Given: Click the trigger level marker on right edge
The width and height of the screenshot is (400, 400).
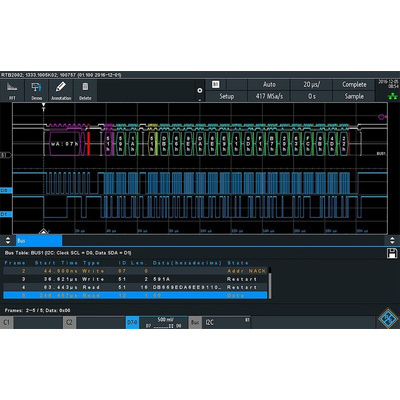Looking at the screenshot, I should click(382, 116).
